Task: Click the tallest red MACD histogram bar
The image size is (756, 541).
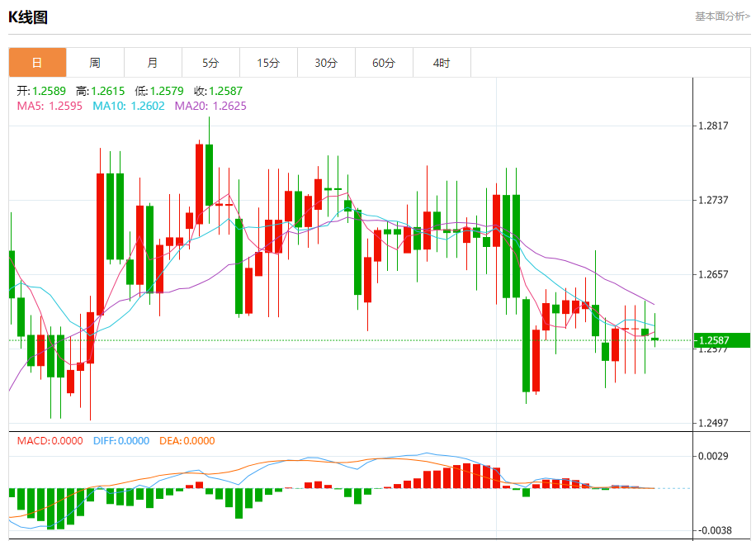Action: click(466, 476)
